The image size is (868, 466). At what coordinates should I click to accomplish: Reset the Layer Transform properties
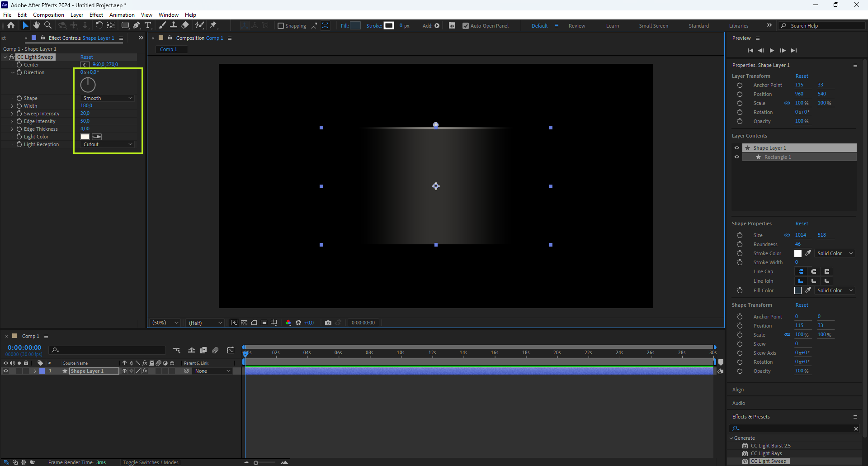pos(802,76)
